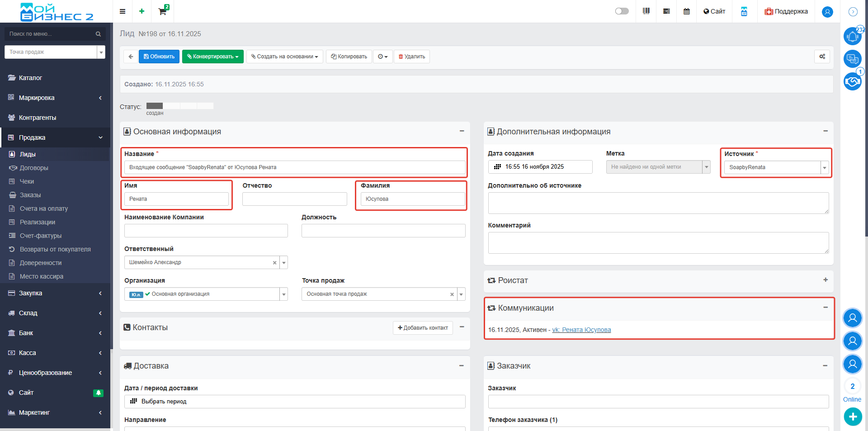Screen dimensions: 868x431
Task: Open page settings gears icon
Action: [822, 57]
